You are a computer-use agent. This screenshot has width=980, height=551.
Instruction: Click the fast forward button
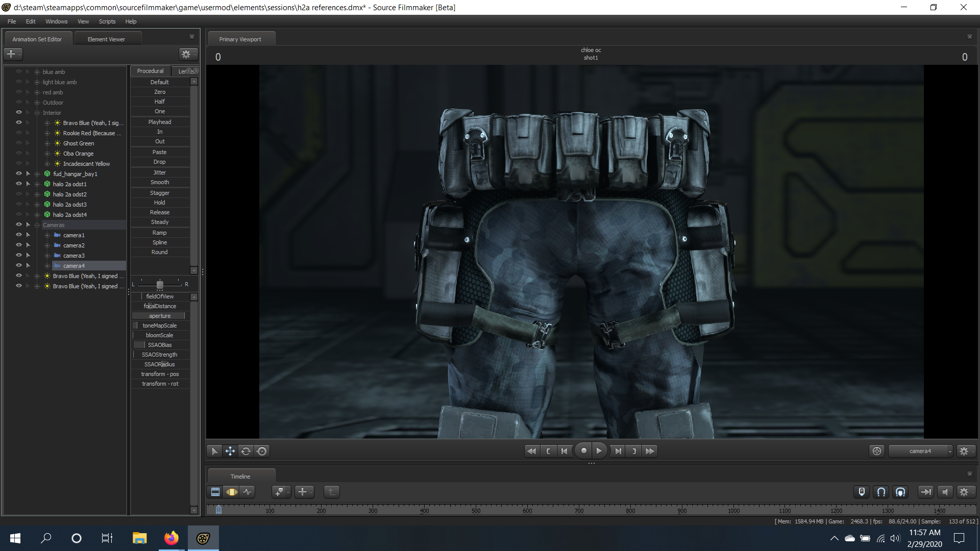(650, 451)
